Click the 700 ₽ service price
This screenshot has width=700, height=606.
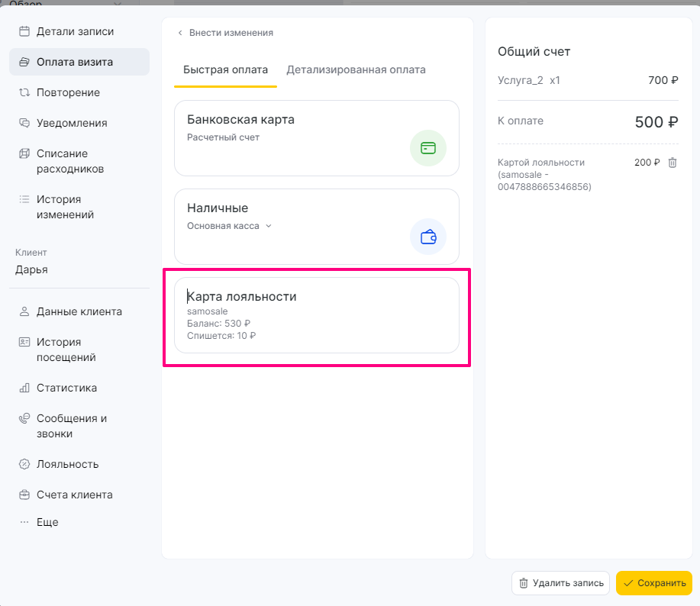663,80
